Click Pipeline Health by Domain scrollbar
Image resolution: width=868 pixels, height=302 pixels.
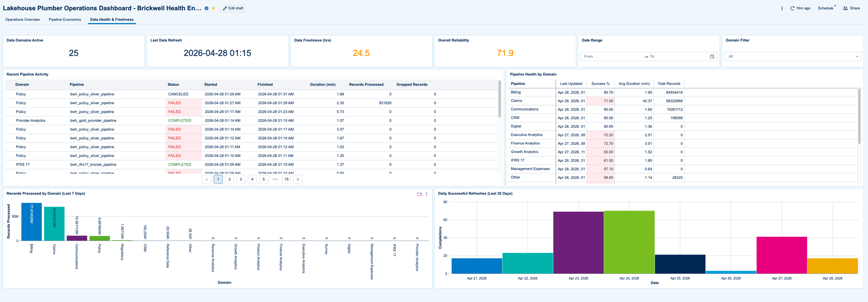(x=859, y=116)
